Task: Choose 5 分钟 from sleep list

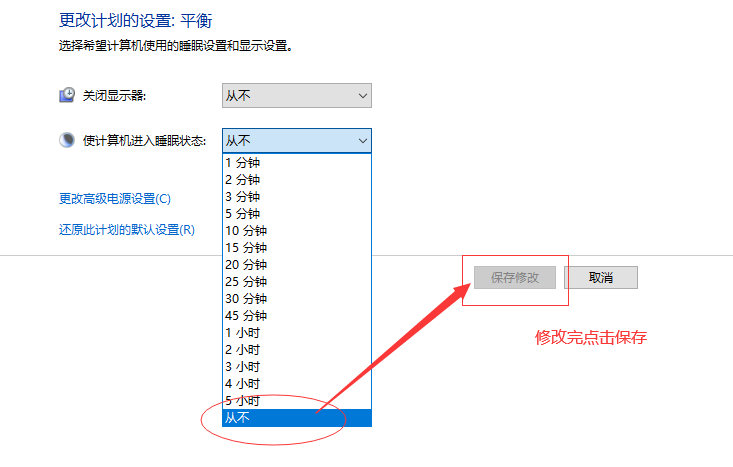Action: [297, 214]
